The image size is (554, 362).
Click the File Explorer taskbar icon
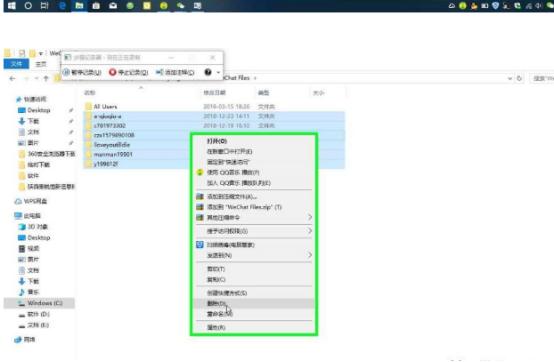pyautogui.click(x=79, y=6)
